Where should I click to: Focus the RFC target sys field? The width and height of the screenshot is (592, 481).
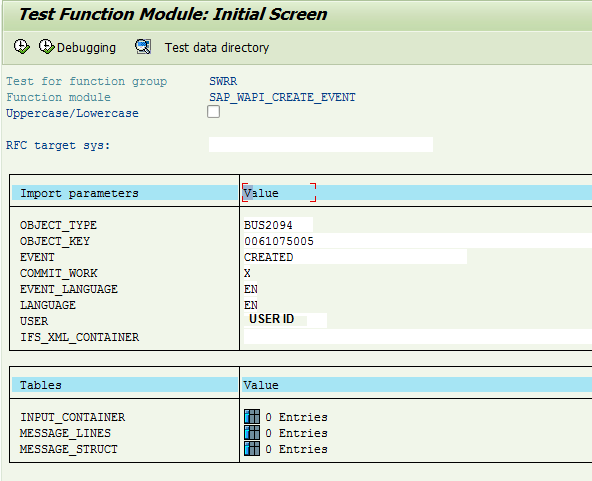tap(321, 145)
